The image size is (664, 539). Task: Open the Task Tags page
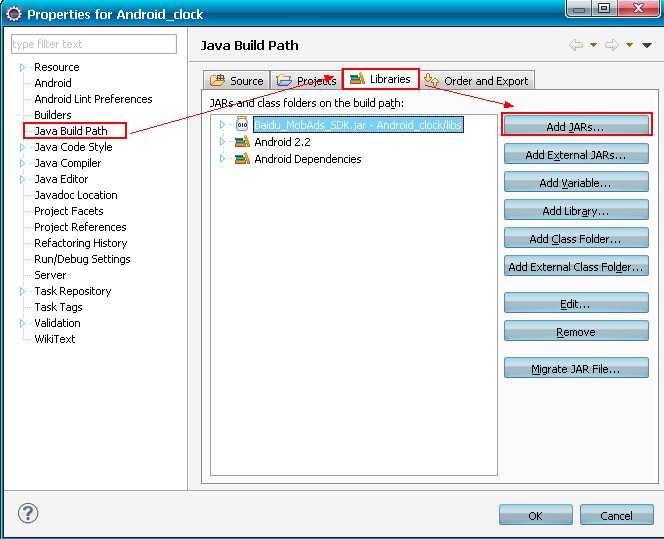pos(58,307)
